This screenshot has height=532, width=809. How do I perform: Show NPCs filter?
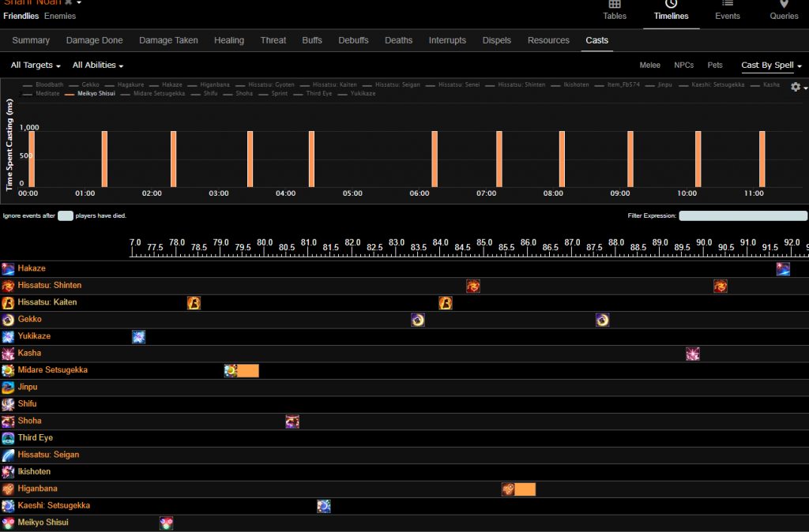pyautogui.click(x=683, y=66)
